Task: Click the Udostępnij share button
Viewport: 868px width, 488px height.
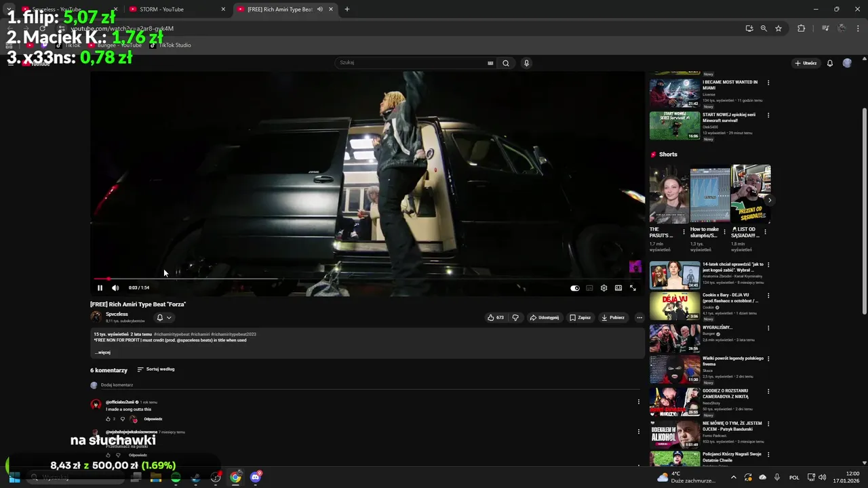Action: click(545, 317)
